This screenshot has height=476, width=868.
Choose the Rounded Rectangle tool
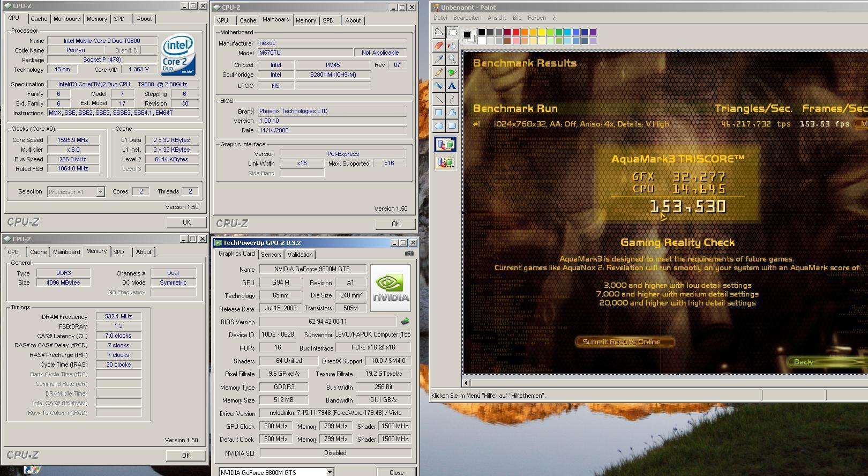(x=452, y=126)
